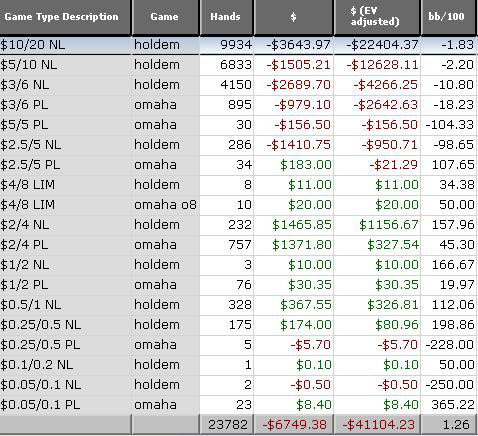Click the 4150 hands cell
Image resolution: width=478 pixels, height=436 pixels.
tap(227, 85)
